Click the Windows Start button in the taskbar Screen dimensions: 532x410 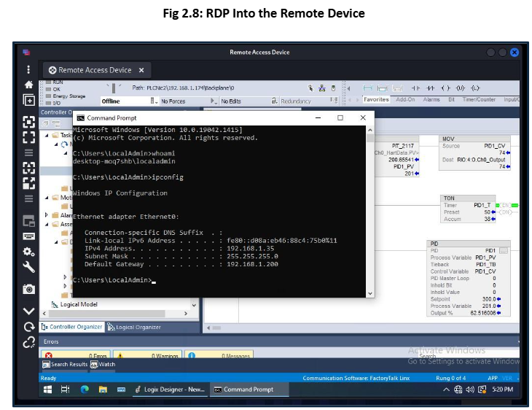48,390
